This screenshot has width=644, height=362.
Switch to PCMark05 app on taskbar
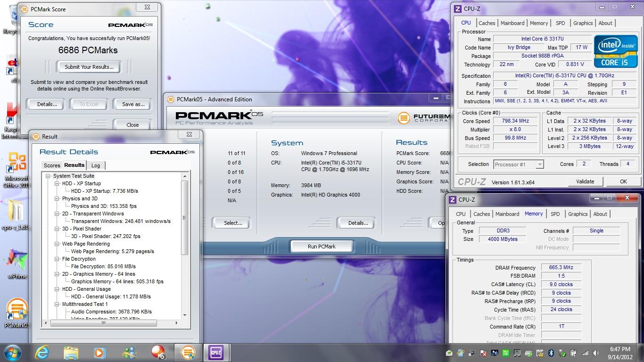(x=188, y=353)
